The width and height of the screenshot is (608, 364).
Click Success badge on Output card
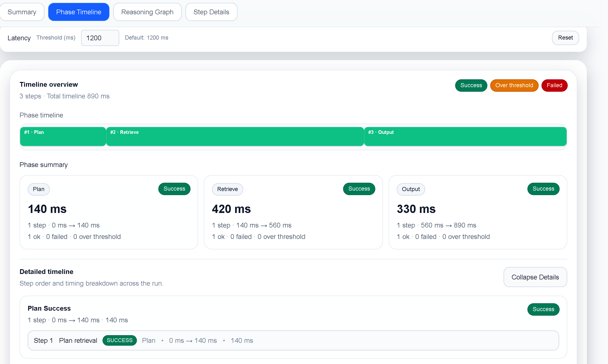543,189
